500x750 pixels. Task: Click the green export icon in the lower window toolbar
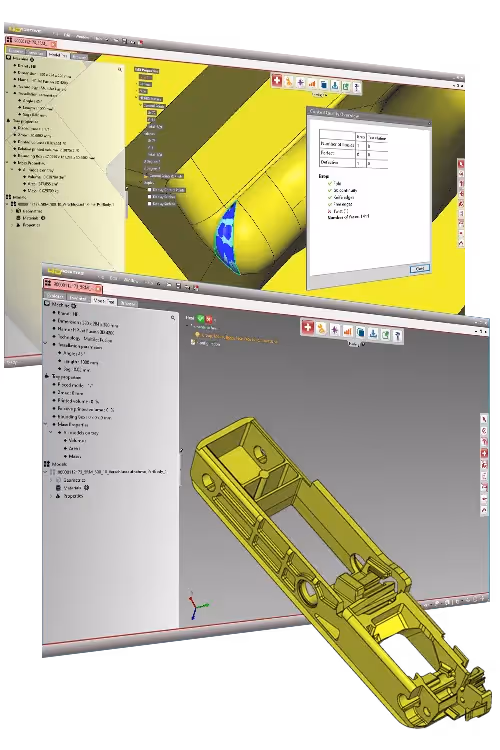tap(386, 334)
